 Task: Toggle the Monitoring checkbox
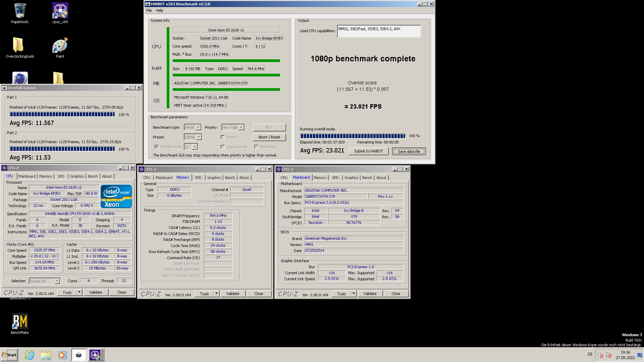(256, 147)
